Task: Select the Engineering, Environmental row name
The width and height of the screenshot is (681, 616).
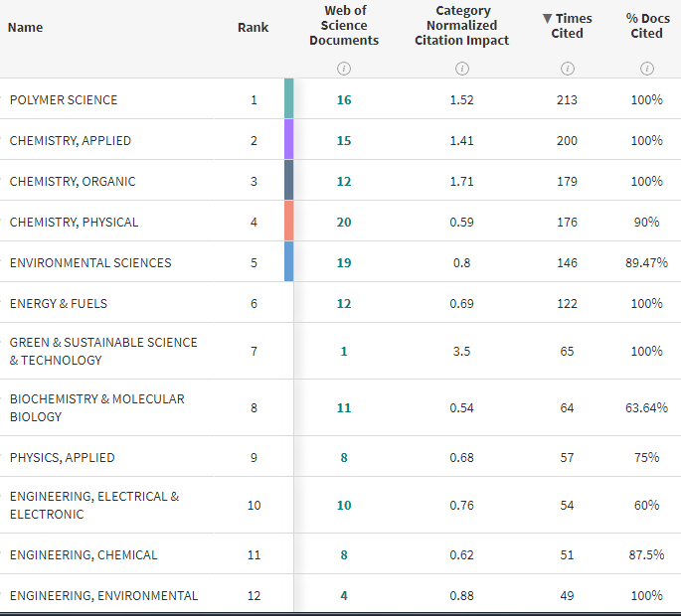Action: [103, 595]
